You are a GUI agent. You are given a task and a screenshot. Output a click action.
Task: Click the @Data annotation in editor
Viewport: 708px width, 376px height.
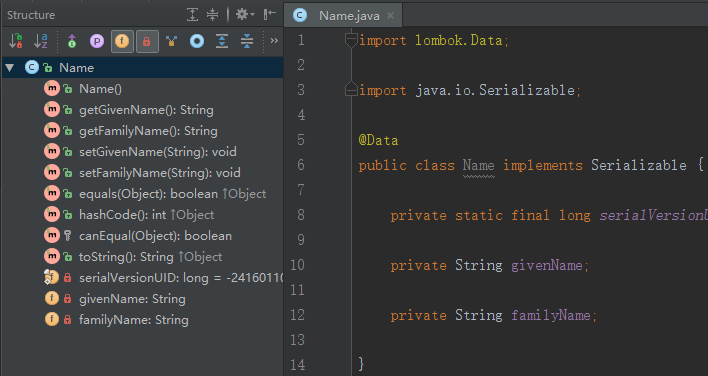(378, 140)
